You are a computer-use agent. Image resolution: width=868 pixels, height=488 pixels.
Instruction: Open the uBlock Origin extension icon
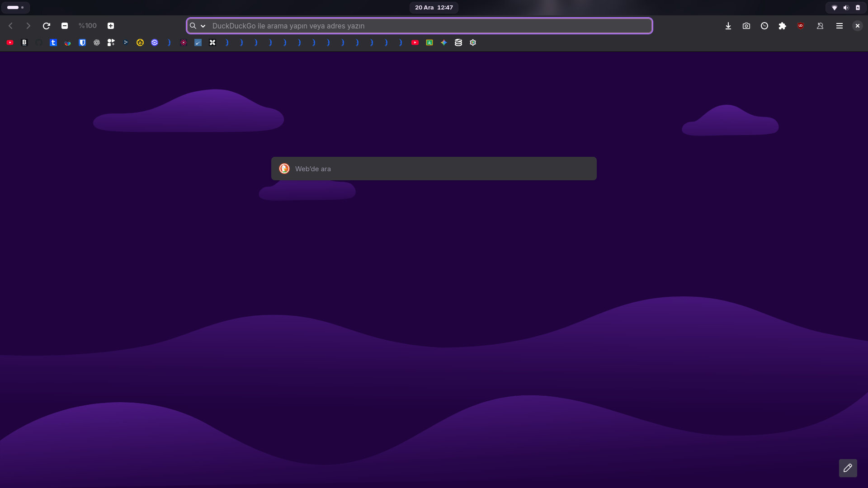pos(801,26)
